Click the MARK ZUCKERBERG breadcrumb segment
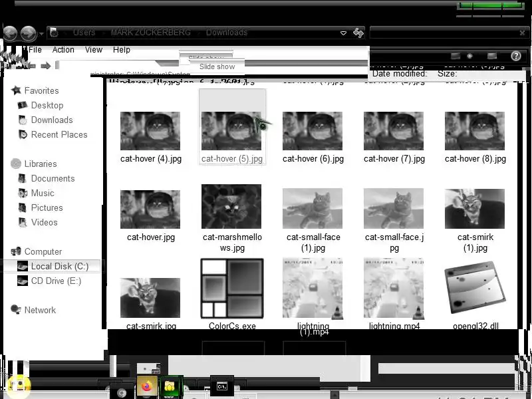 pos(151,32)
